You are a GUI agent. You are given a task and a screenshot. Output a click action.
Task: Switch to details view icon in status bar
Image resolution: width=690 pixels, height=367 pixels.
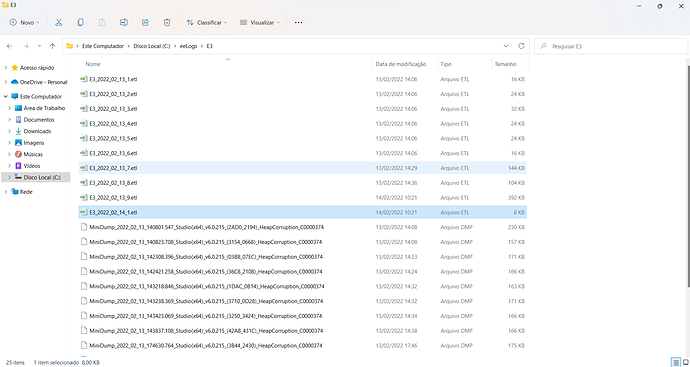point(676,362)
